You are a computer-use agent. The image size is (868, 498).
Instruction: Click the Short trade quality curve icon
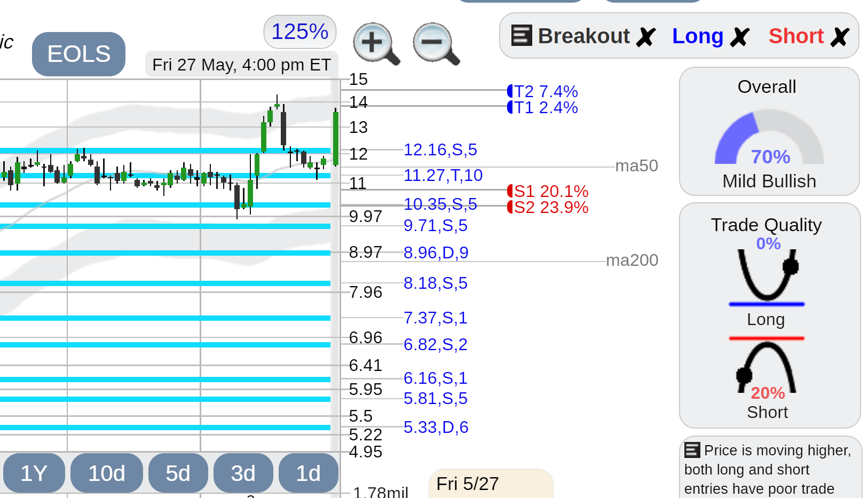(767, 366)
